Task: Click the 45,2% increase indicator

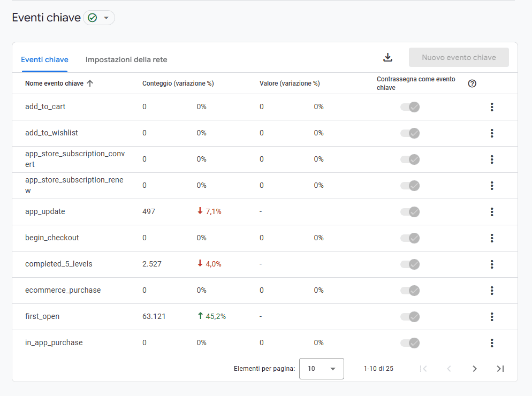Action: [212, 316]
